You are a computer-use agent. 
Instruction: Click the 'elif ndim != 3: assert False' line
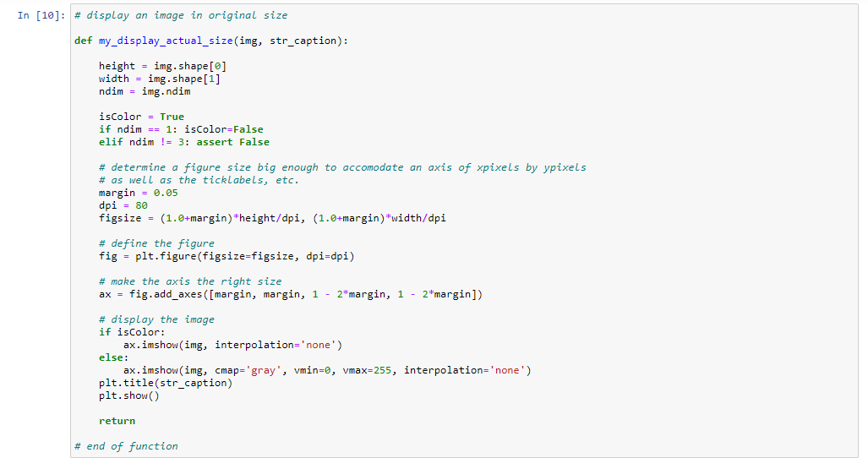(184, 142)
